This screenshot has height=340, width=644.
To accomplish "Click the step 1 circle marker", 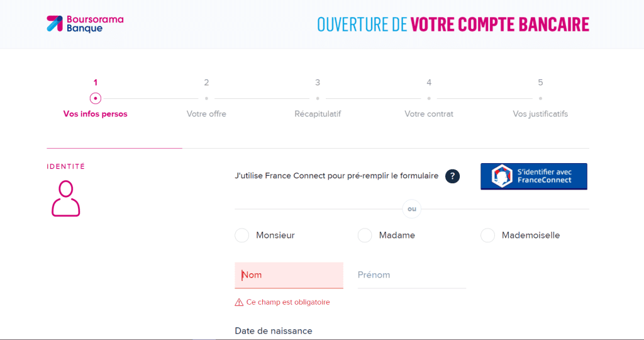I will click(x=96, y=98).
